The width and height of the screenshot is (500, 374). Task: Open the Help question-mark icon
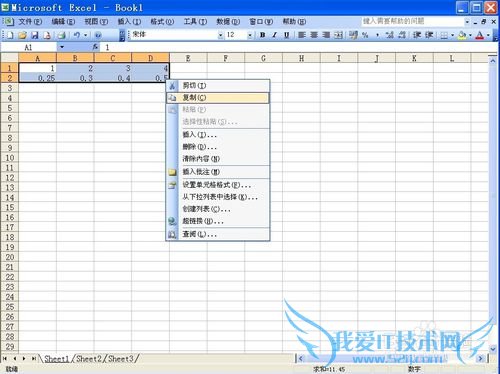click(98, 35)
